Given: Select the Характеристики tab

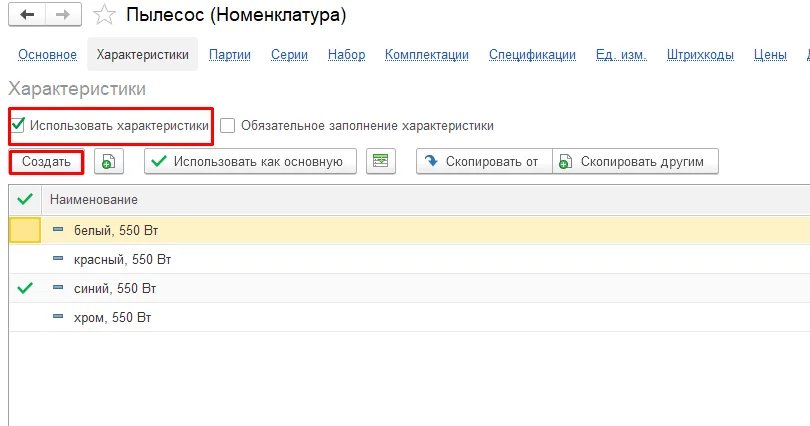Looking at the screenshot, I should point(143,55).
